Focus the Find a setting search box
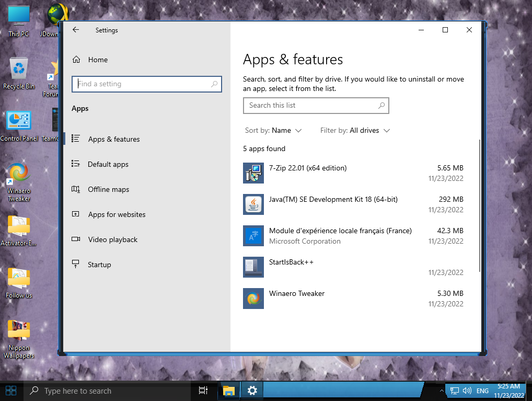The height and width of the screenshot is (401, 532). coord(143,84)
